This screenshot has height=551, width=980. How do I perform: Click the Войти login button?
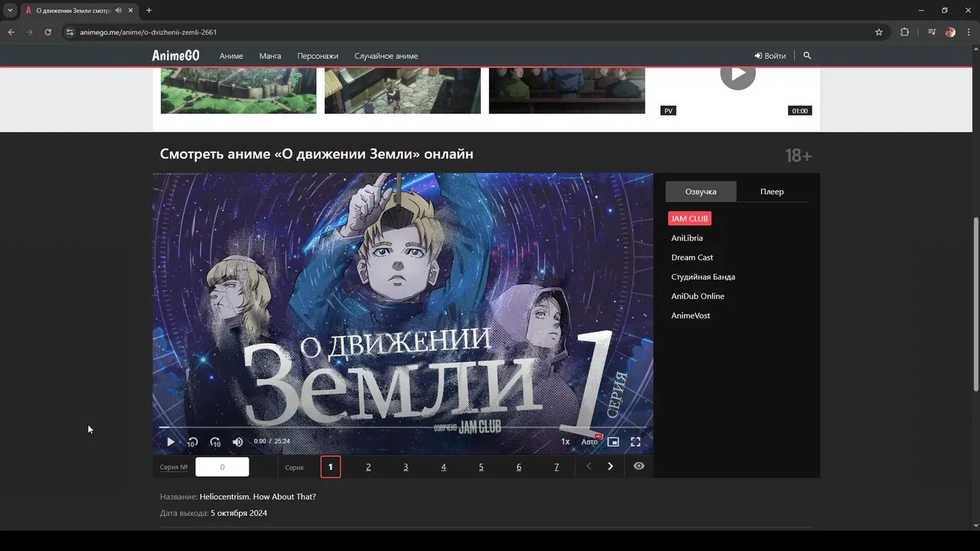[x=770, y=56]
